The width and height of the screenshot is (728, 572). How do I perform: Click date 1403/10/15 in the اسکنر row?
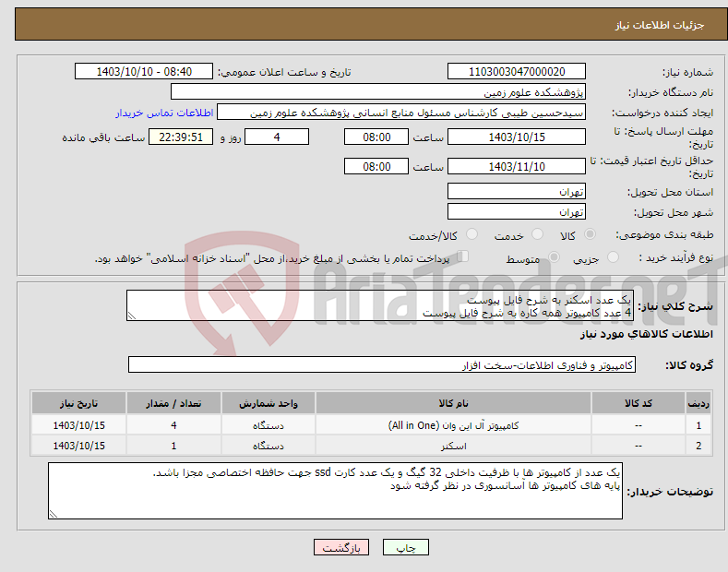pos(79,446)
